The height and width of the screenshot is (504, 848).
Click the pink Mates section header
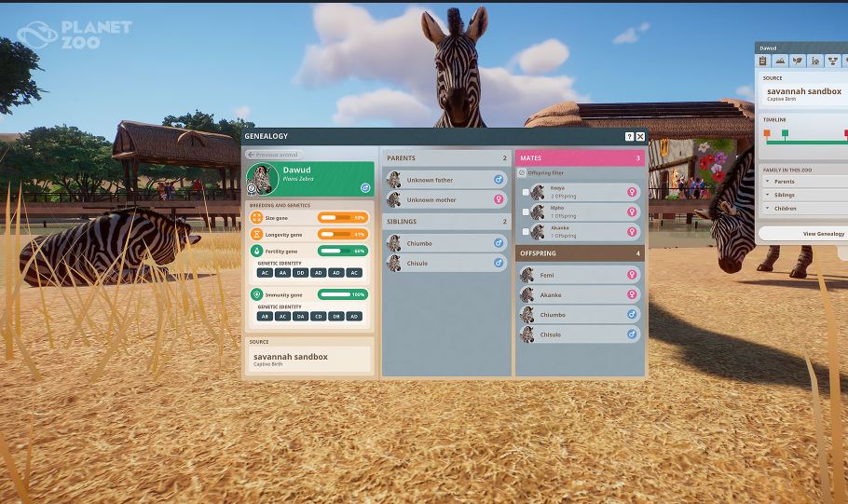point(580,157)
